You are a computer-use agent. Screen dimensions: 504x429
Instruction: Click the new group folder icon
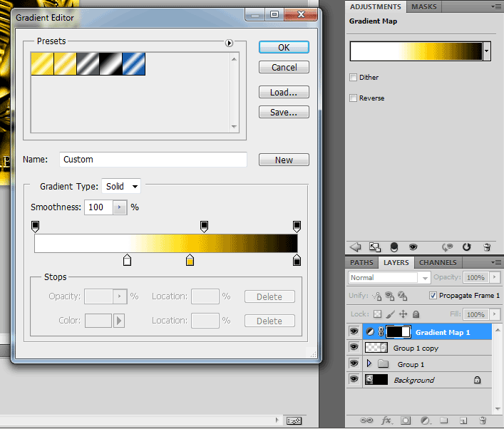pos(443,420)
